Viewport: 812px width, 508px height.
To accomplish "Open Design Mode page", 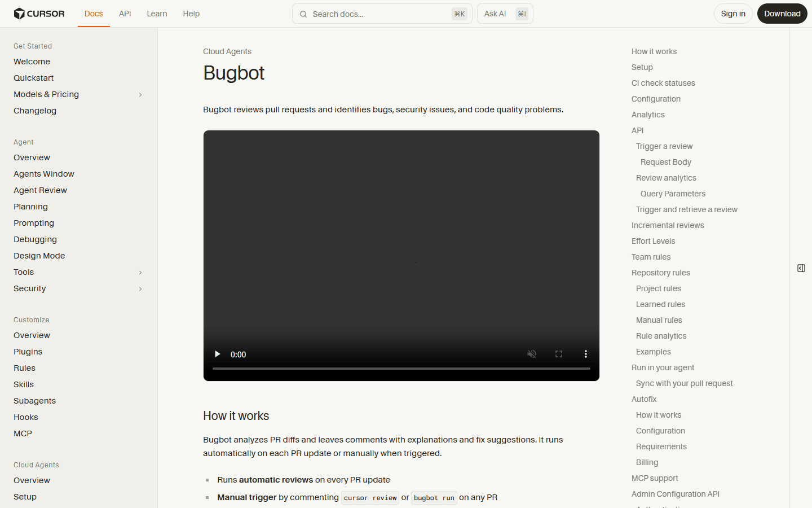I will (x=39, y=256).
